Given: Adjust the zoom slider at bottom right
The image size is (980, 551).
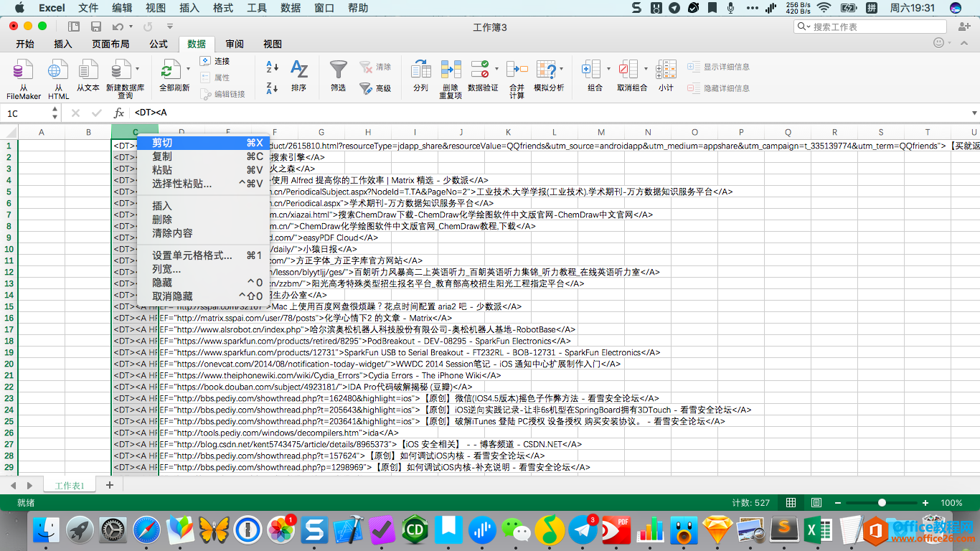Looking at the screenshot, I should tap(881, 502).
